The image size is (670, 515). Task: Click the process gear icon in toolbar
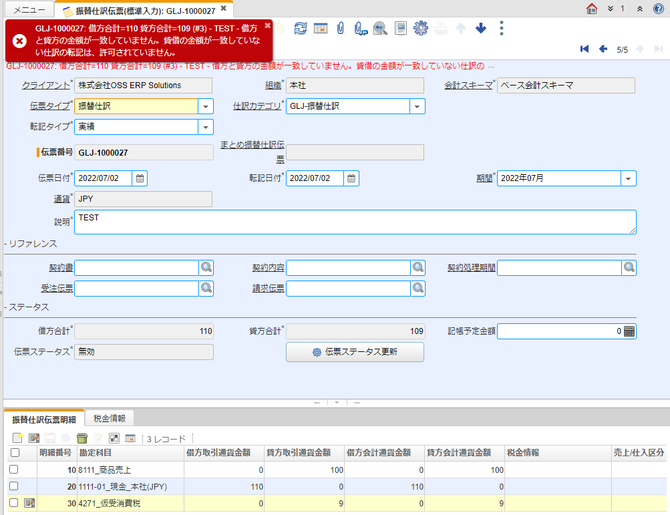point(420,29)
